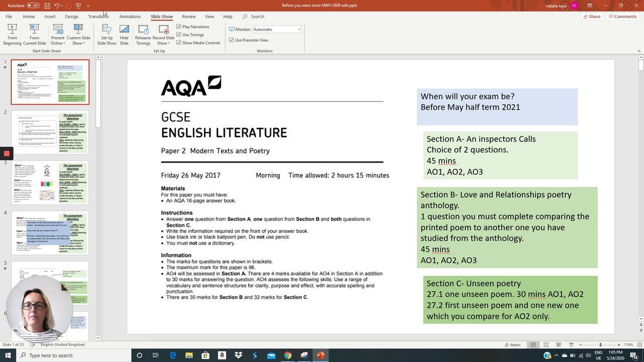Click the zoom slider in status bar
644x362 pixels.
(x=600, y=344)
